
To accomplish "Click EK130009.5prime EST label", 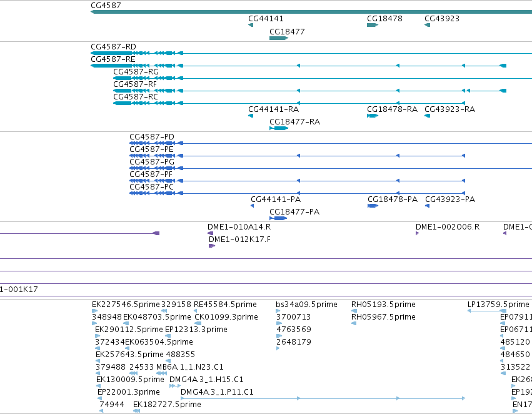I will (x=130, y=380).
